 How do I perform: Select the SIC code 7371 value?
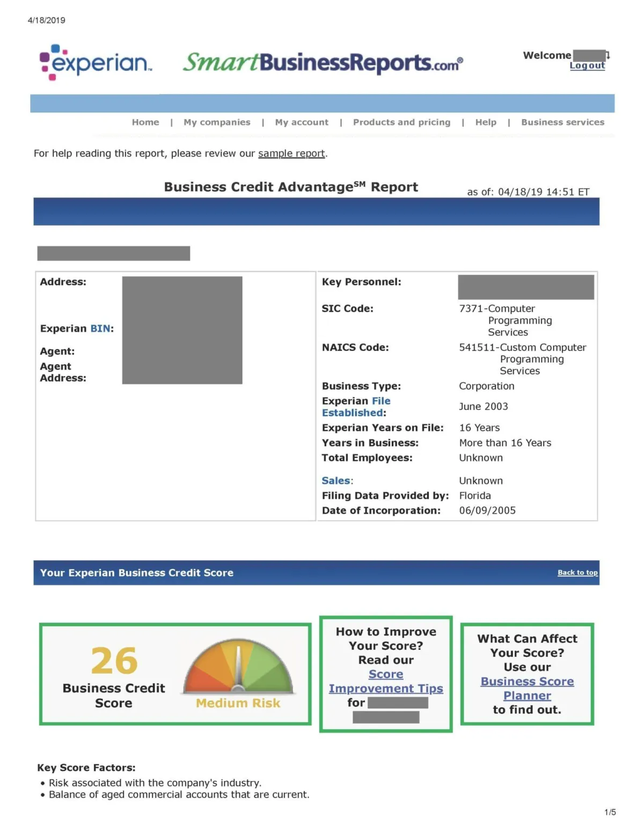(506, 320)
